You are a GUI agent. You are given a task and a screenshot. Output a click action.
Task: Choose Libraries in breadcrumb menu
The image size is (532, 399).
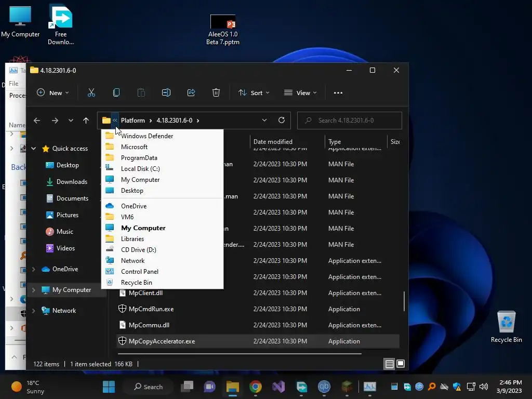pos(162,239)
